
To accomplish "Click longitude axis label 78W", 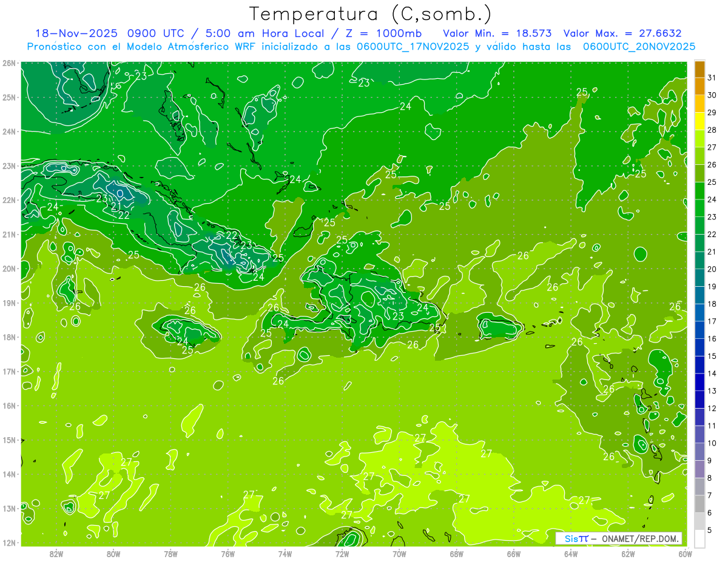I will 170,554.
